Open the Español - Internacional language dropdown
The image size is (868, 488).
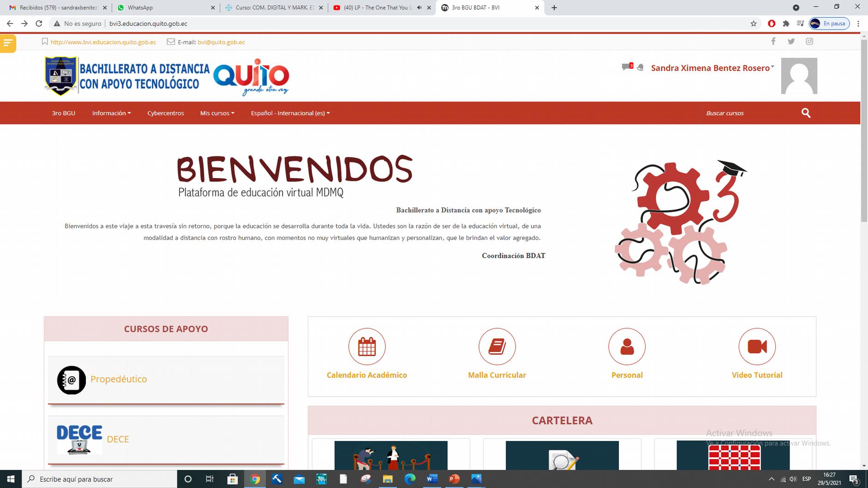290,113
